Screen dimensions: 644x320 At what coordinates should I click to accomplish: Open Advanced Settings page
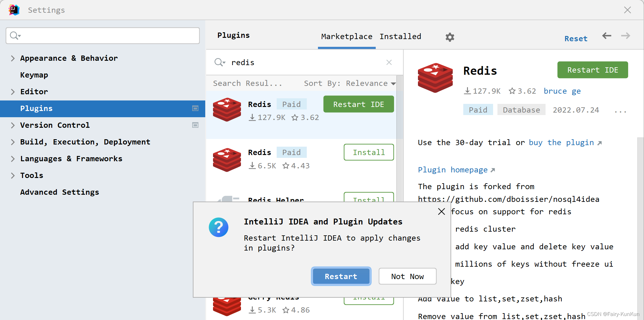point(60,192)
